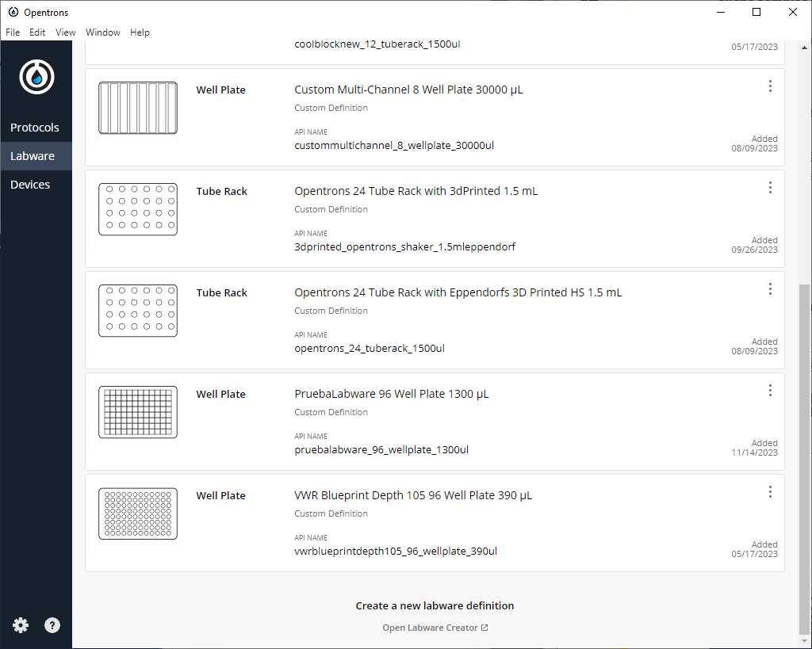
Task: Click the PruebaLabware 96 well plate diagram
Action: 138,412
